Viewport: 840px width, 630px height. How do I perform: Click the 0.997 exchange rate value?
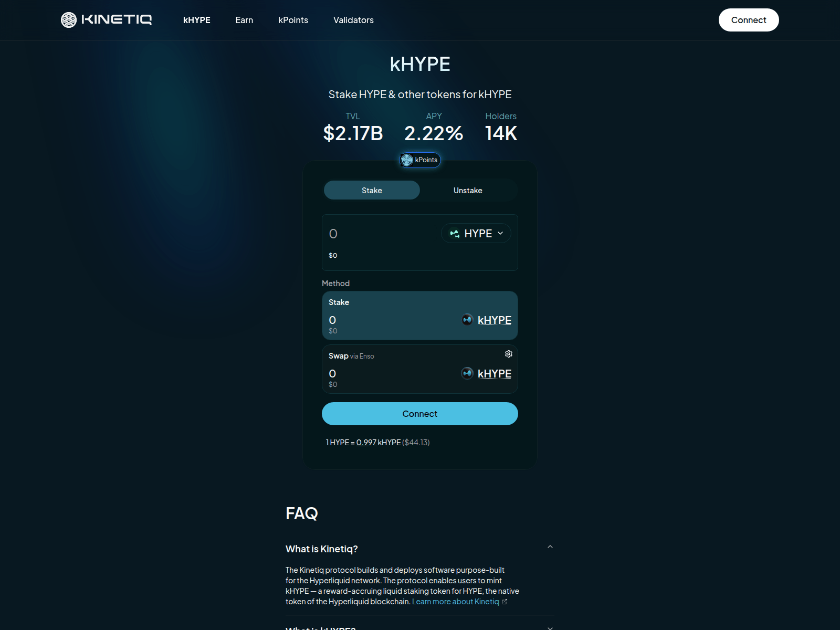(x=366, y=442)
